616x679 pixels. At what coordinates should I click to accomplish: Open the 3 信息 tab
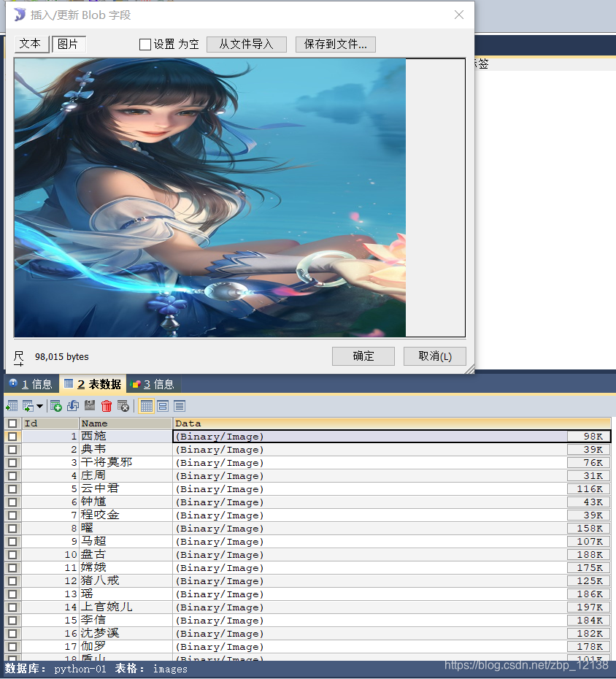(x=153, y=384)
